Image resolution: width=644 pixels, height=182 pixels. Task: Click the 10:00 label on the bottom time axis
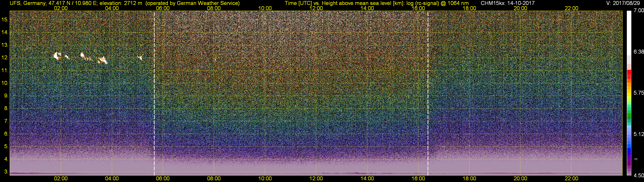pos(265,179)
